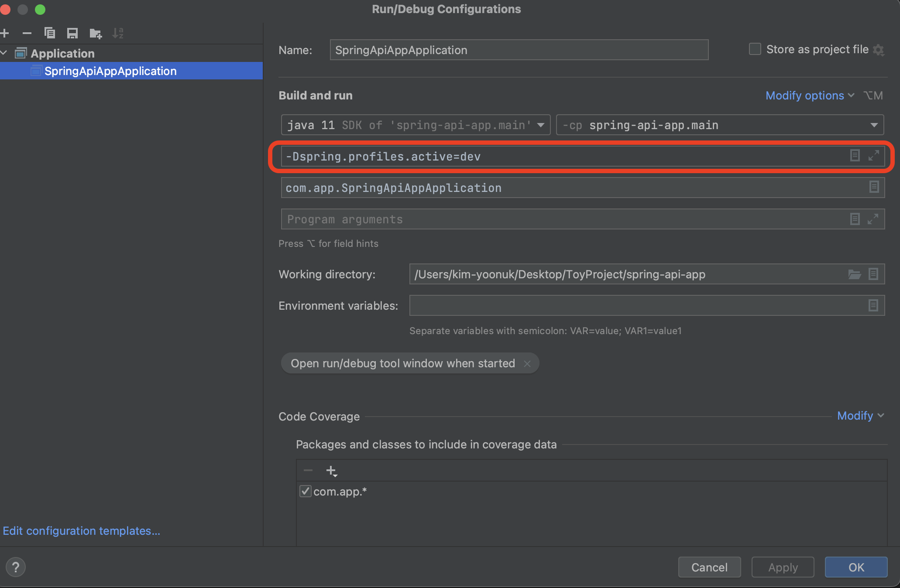Screen dimensions: 900x588
Task: Enable Store as project file
Action: click(x=755, y=49)
